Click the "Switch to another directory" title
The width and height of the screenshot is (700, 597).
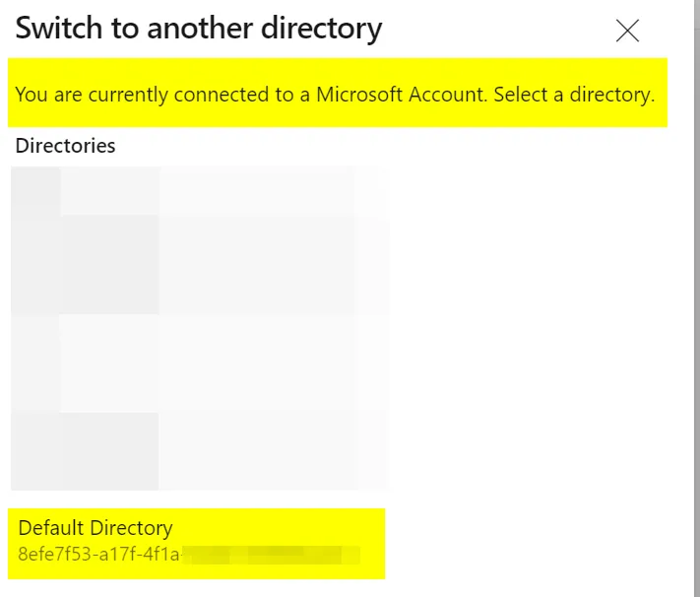pos(198,29)
